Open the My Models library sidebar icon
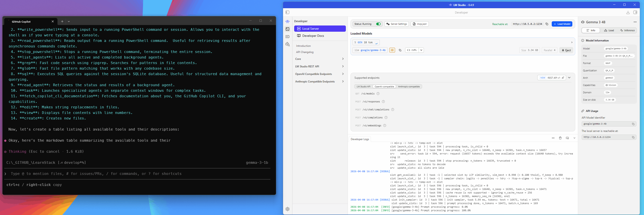 click(x=288, y=37)
